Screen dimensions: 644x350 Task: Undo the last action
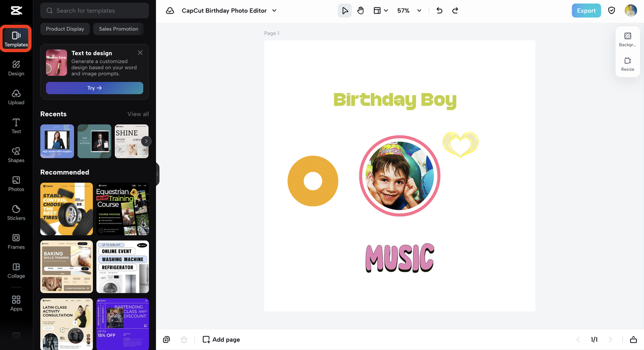(x=439, y=11)
